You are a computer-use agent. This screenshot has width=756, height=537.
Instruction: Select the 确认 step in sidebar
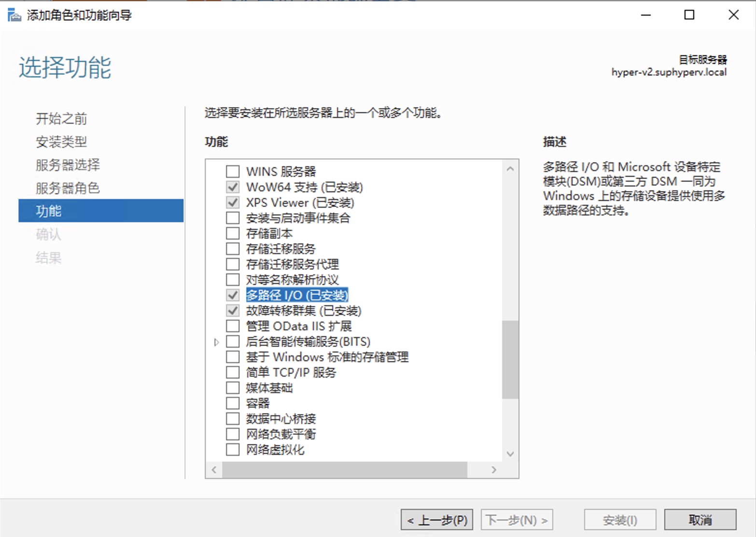tap(48, 234)
